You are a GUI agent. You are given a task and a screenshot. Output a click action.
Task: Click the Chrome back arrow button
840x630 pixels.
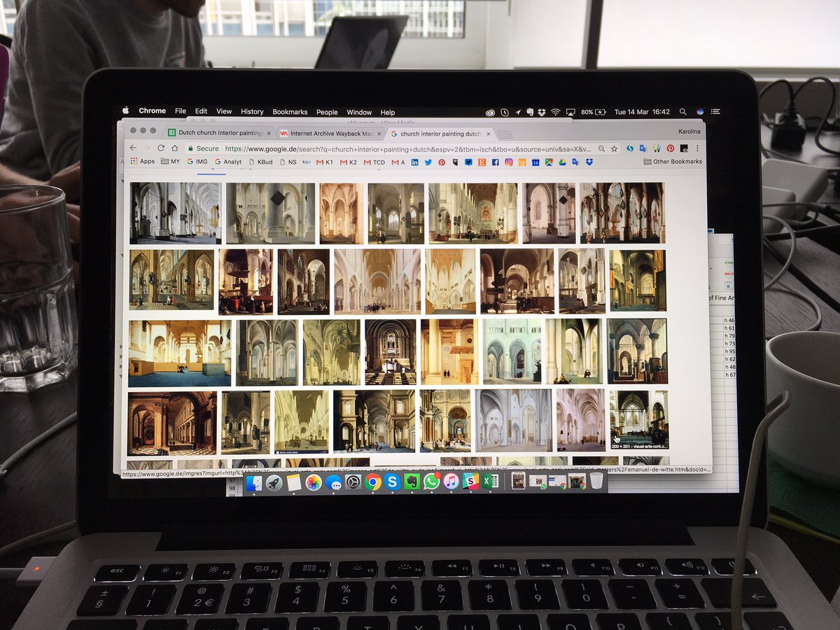pyautogui.click(x=134, y=148)
